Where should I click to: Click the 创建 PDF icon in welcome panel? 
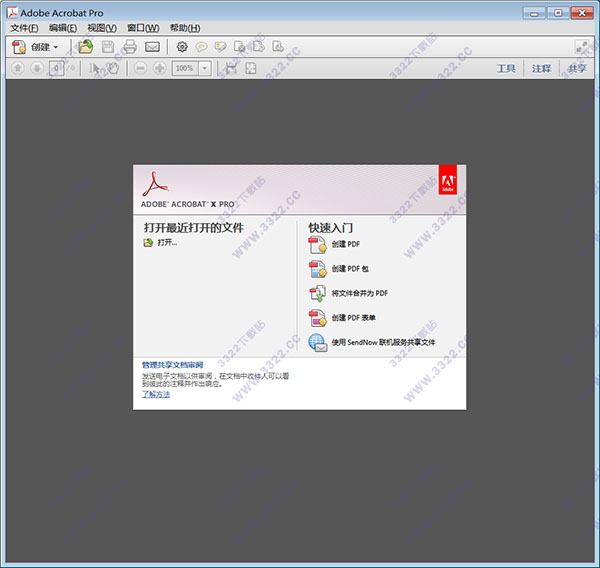317,245
